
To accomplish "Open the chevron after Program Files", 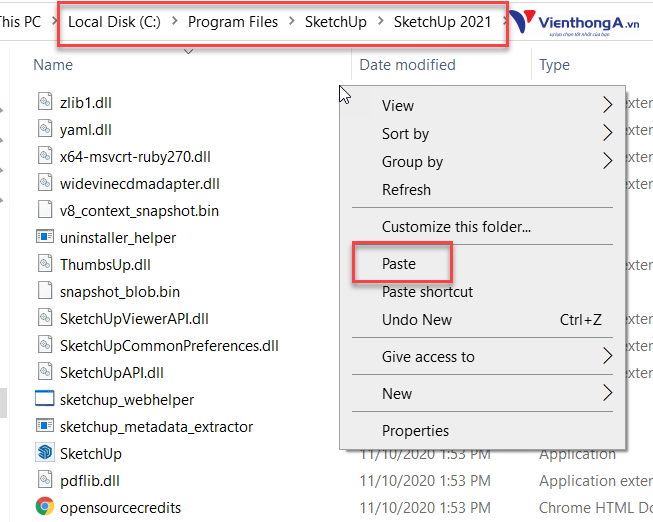I will (292, 21).
